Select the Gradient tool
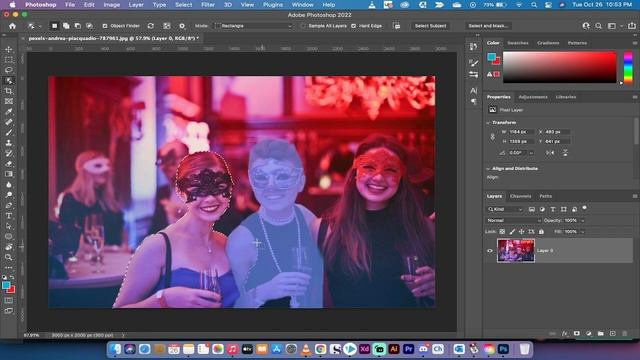 click(9, 174)
